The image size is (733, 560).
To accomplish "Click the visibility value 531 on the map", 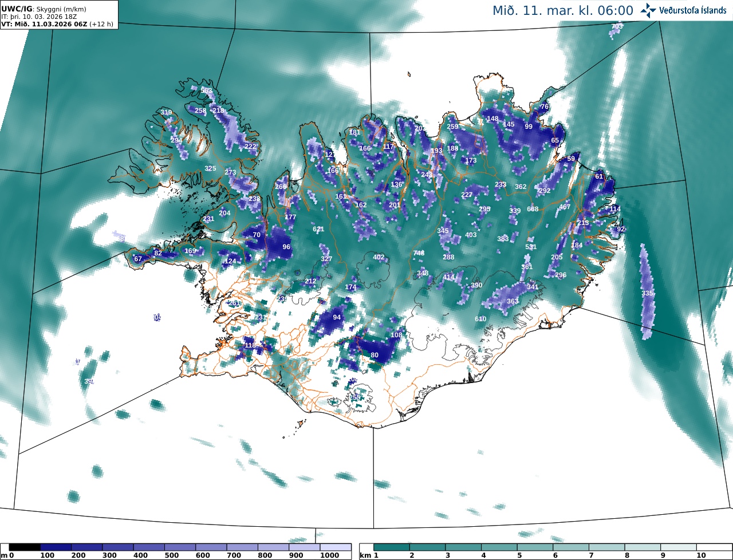I will click(531, 247).
